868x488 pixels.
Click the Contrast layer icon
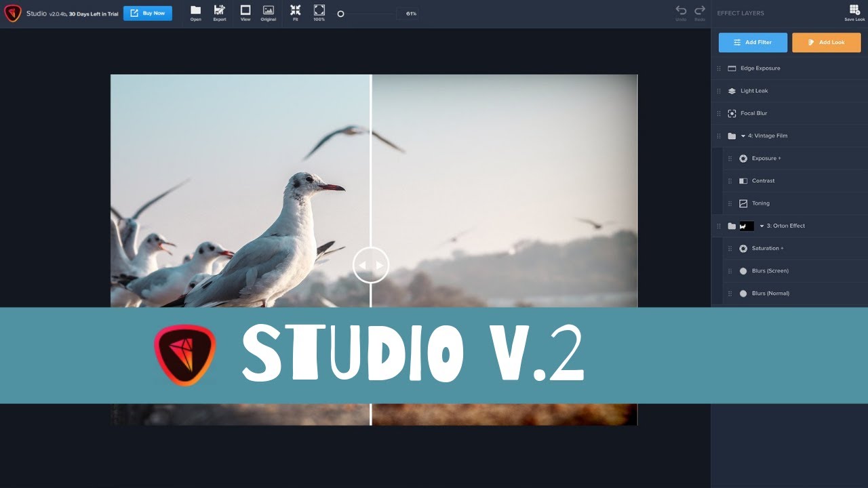coord(743,181)
